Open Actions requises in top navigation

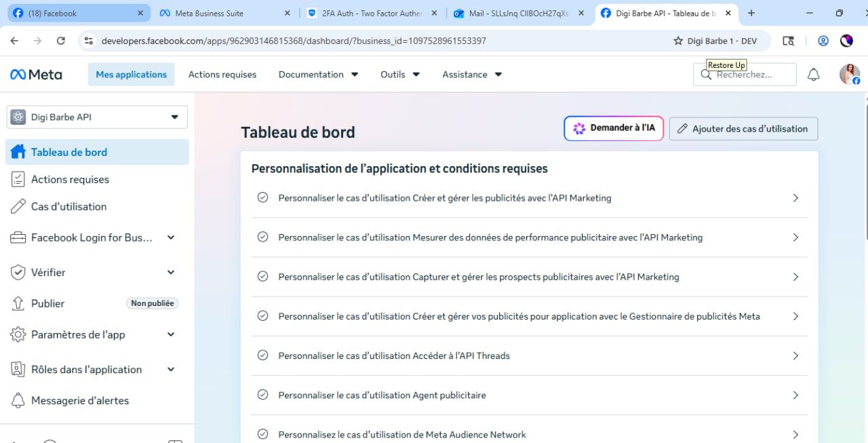(222, 75)
